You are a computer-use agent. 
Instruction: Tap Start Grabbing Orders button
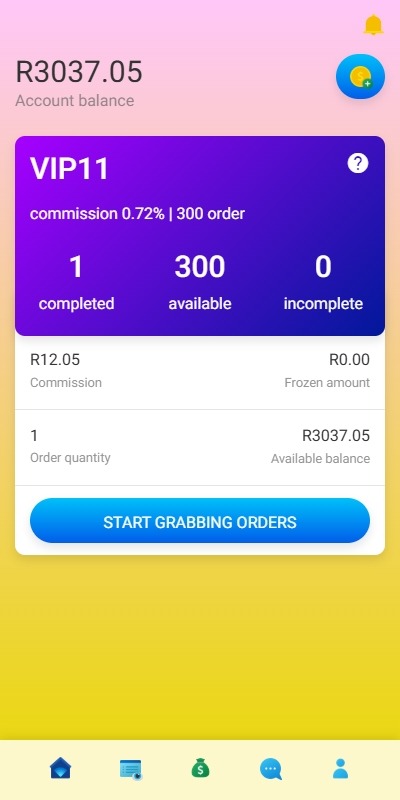(x=200, y=520)
